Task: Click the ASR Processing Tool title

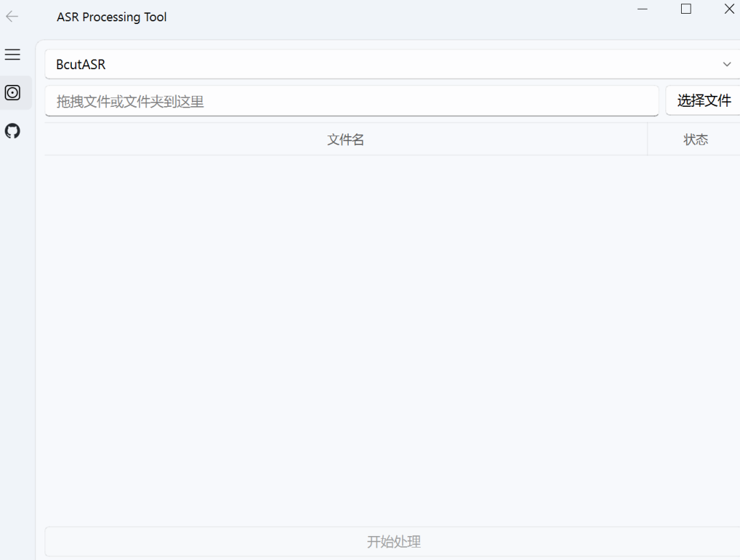Action: [x=112, y=16]
